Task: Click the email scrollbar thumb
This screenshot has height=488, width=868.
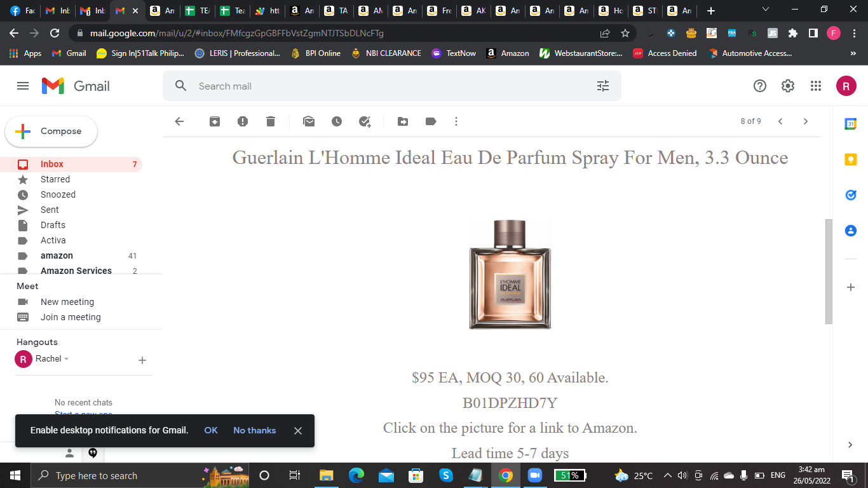Action: coord(829,271)
